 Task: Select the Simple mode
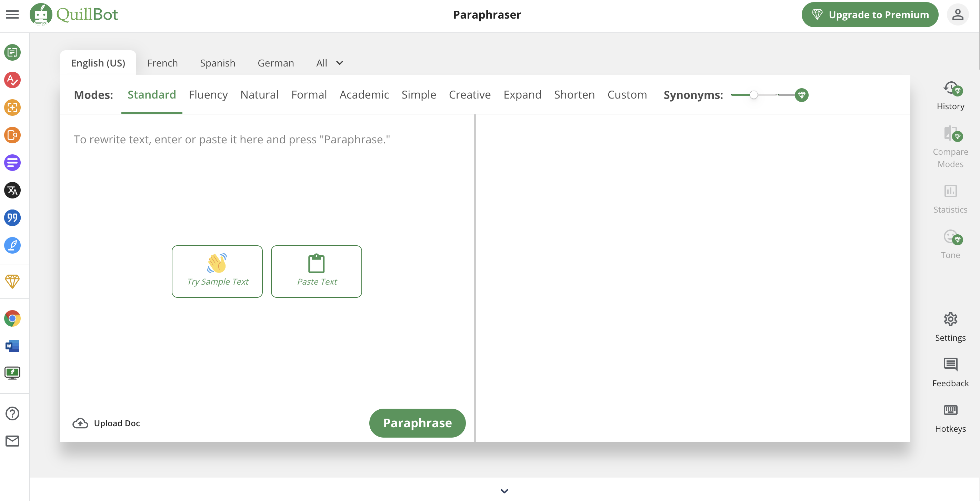click(419, 95)
